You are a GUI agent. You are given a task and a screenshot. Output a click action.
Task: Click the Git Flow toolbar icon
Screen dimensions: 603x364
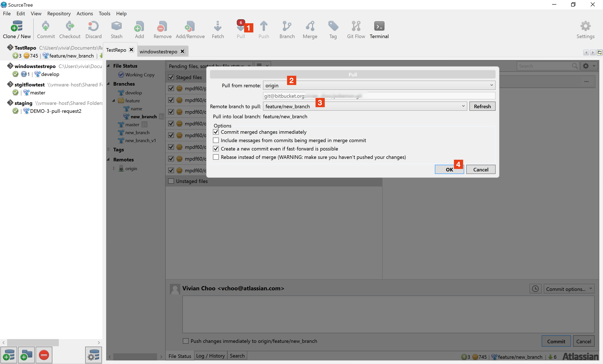pyautogui.click(x=356, y=26)
